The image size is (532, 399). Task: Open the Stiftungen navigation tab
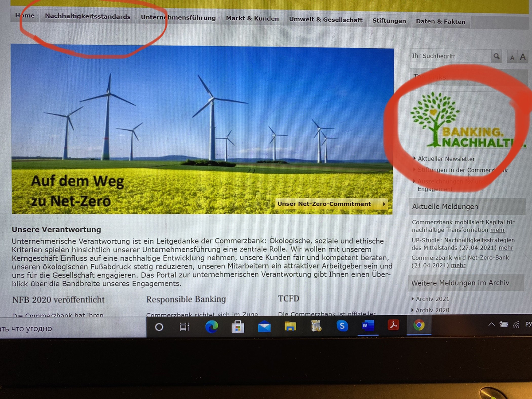click(x=389, y=21)
